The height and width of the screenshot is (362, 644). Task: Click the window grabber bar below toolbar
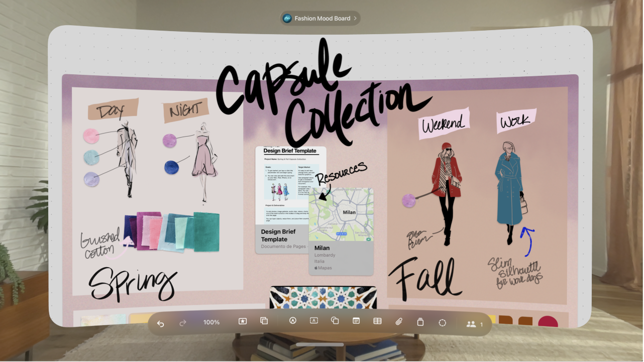[320, 345]
